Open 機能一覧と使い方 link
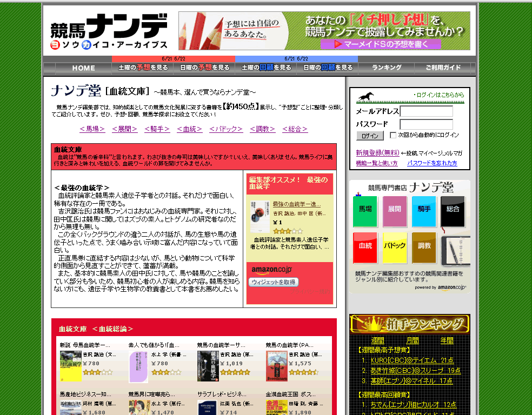 pyautogui.click(x=377, y=163)
